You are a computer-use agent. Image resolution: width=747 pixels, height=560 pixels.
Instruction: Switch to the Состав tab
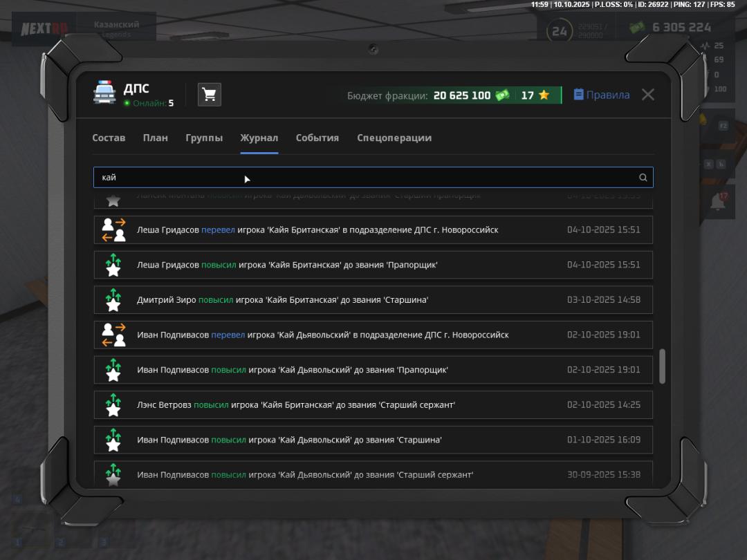tap(109, 138)
